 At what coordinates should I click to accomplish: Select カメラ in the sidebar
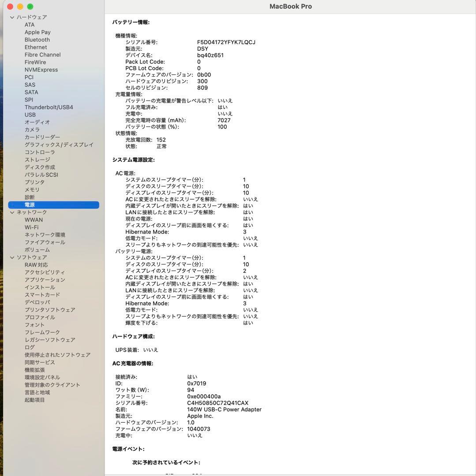(x=31, y=130)
